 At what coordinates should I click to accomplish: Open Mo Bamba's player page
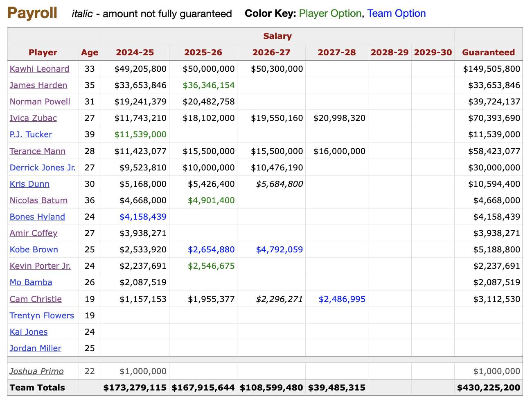[31, 282]
